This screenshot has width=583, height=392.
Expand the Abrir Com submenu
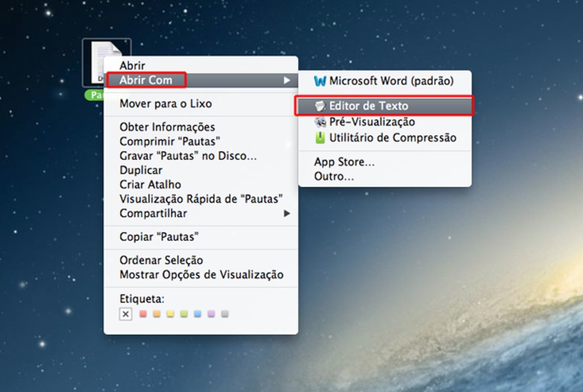pos(146,81)
